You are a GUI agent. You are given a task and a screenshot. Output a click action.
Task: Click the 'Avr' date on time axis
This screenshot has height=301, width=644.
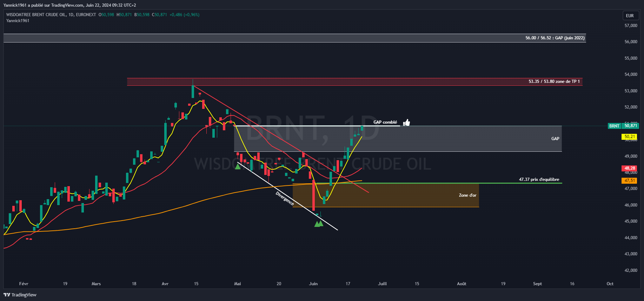click(x=165, y=284)
